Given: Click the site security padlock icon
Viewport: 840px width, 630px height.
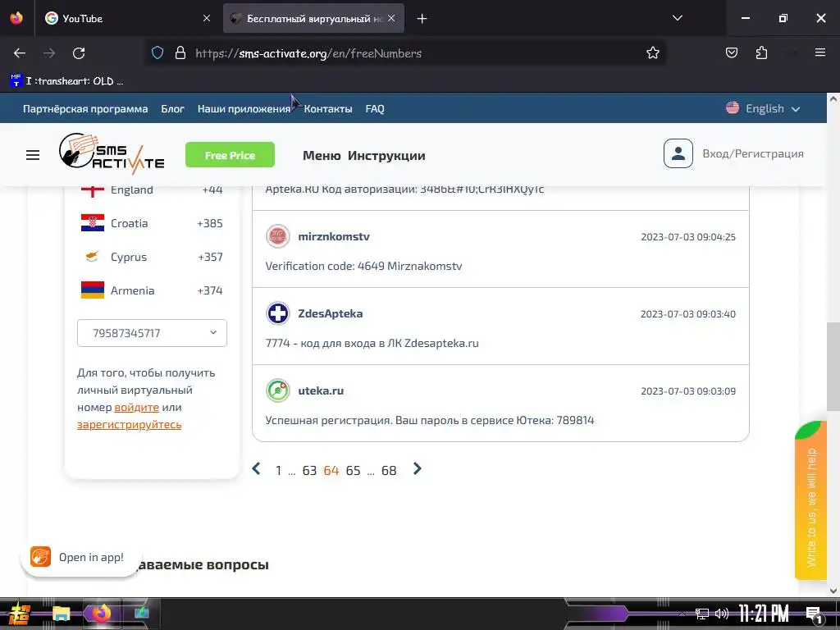Looking at the screenshot, I should pos(180,53).
